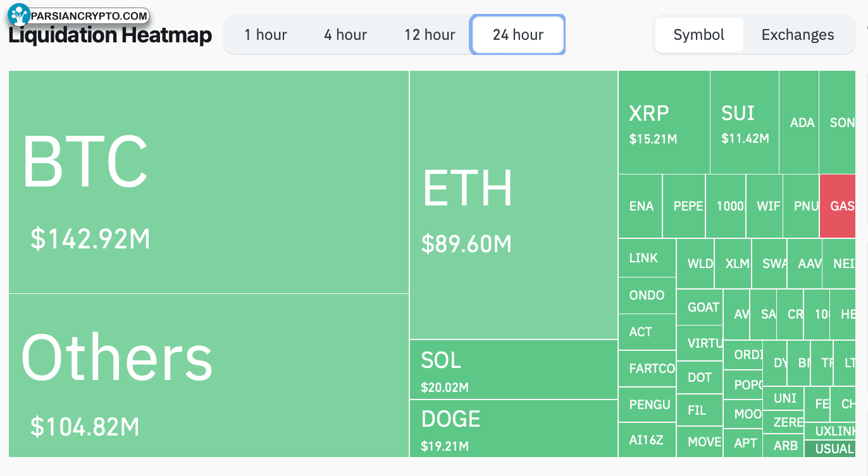Open the SUI $11.42M tile

coord(745,122)
